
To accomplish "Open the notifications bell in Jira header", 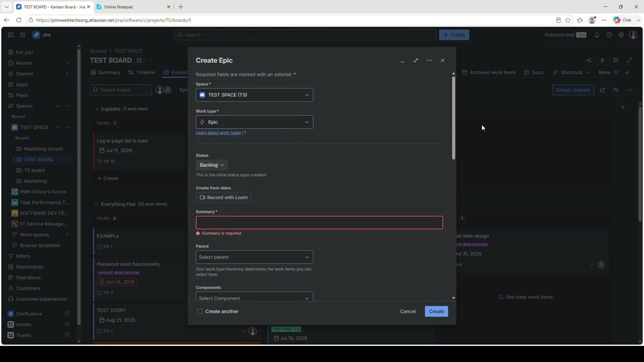I will [597, 35].
